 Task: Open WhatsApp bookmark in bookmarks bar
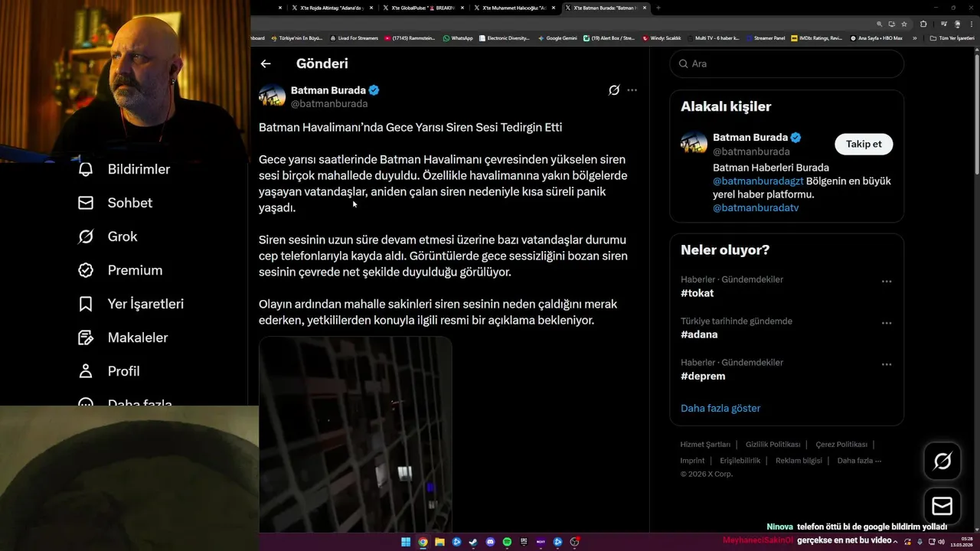point(458,37)
